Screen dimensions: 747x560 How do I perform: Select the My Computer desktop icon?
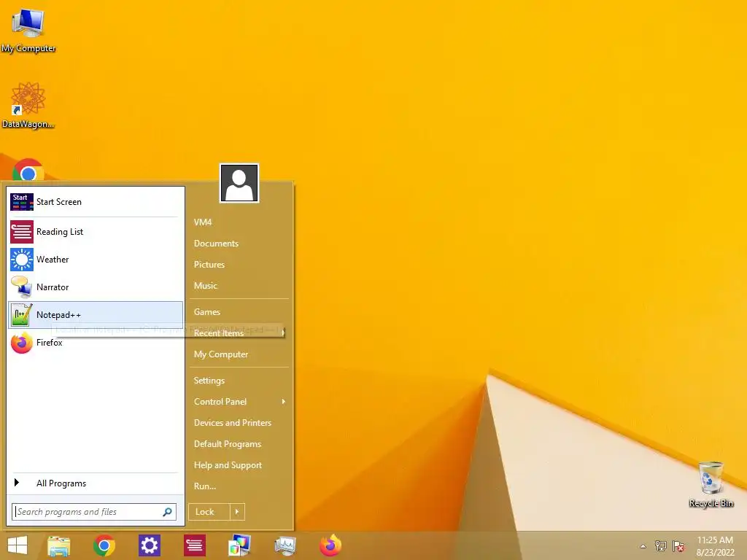pyautogui.click(x=28, y=30)
